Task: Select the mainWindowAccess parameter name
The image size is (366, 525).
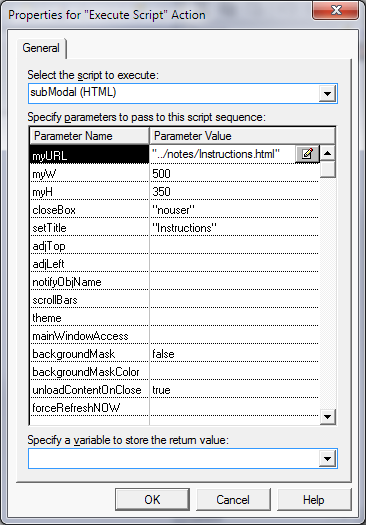Action: (x=89, y=336)
